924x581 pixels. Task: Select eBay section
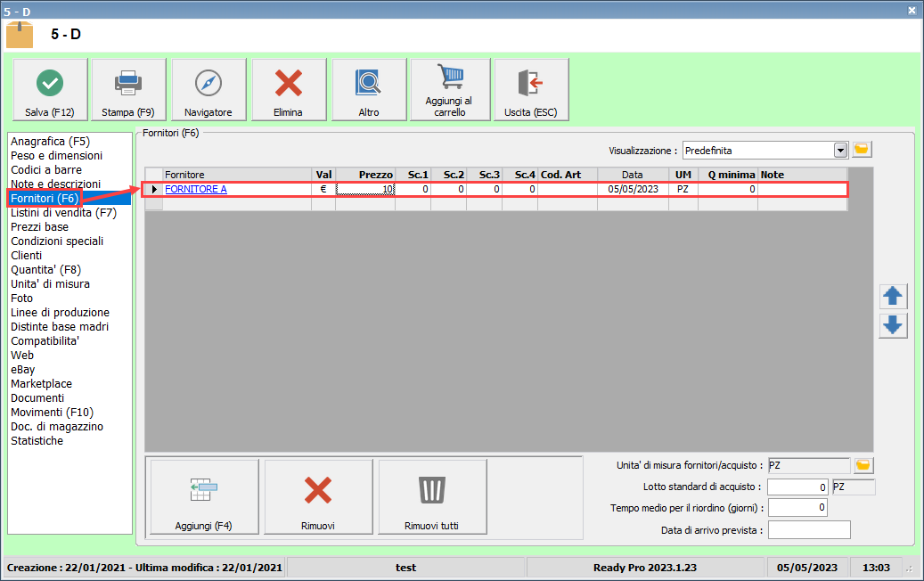[23, 370]
